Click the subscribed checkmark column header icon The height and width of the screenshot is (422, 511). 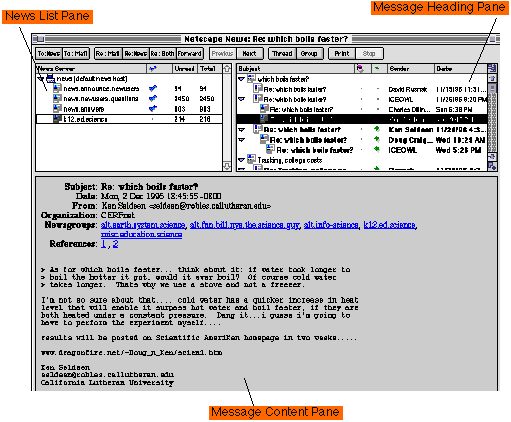tap(153, 69)
